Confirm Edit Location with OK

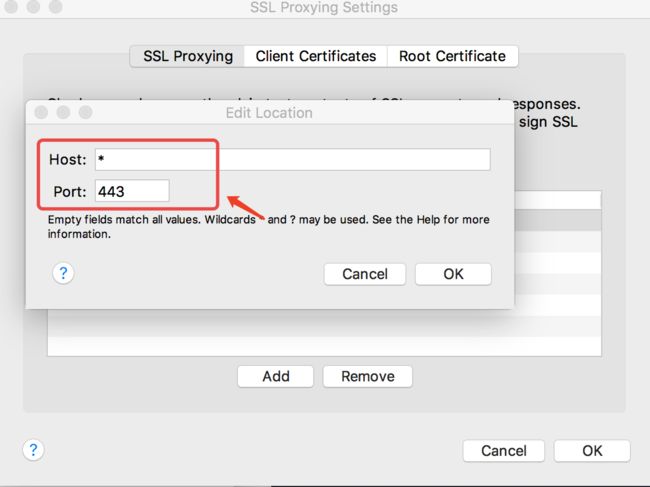(x=453, y=274)
